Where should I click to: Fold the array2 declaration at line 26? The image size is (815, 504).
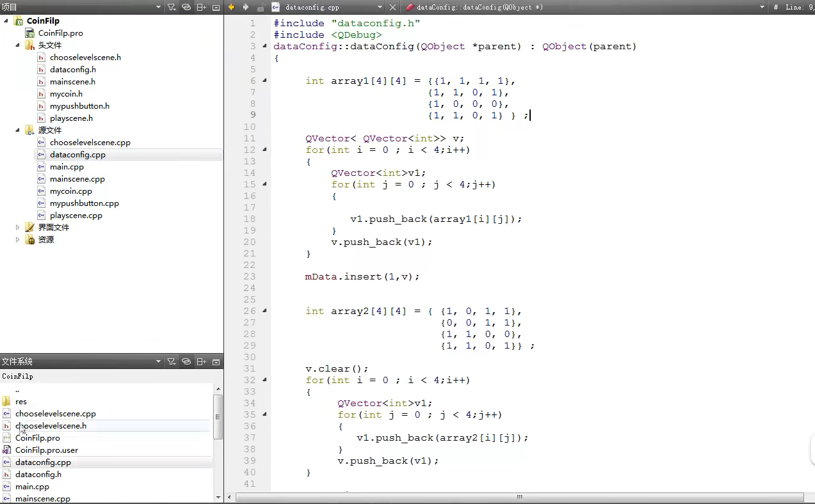pos(264,311)
